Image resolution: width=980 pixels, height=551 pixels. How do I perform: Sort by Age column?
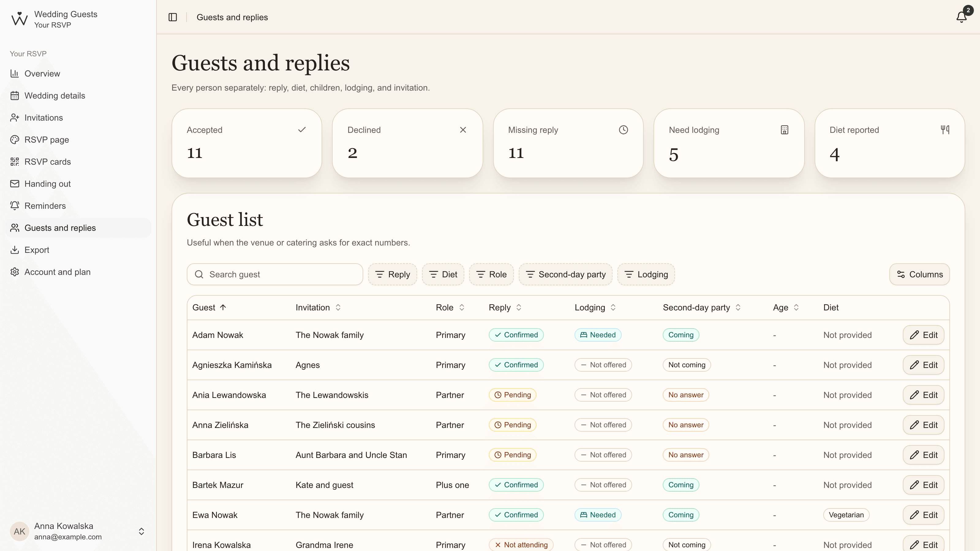[786, 307]
